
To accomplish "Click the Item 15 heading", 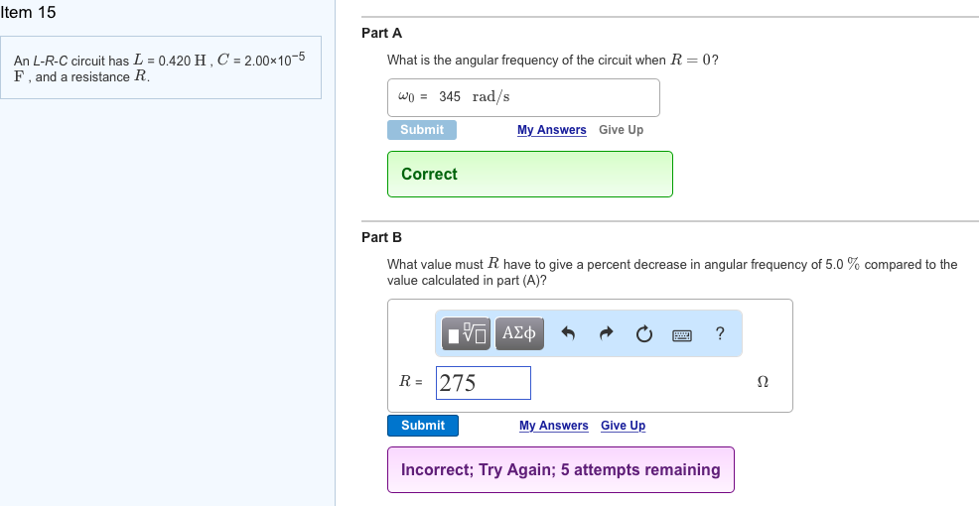I will pyautogui.click(x=29, y=13).
